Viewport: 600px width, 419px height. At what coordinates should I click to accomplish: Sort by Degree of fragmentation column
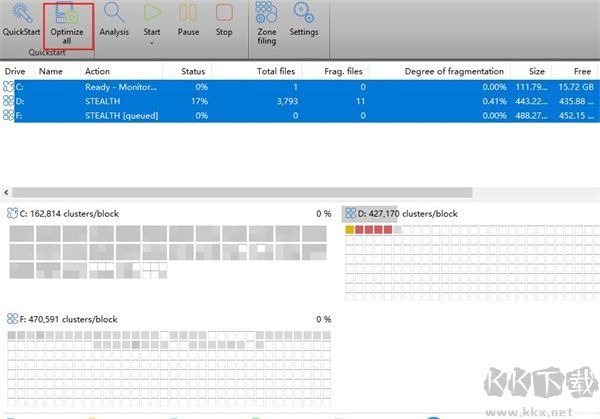click(454, 71)
